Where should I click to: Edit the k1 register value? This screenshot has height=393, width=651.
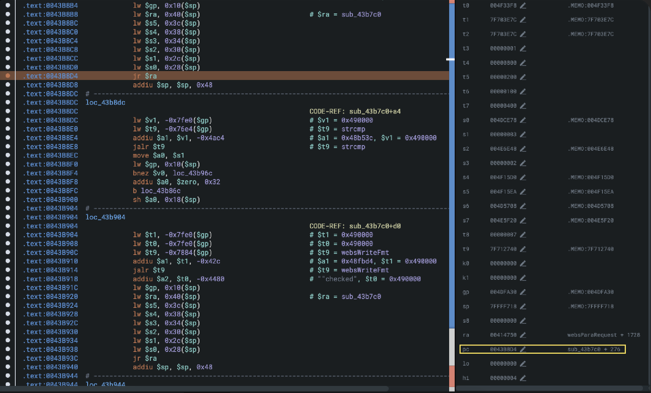click(523, 278)
